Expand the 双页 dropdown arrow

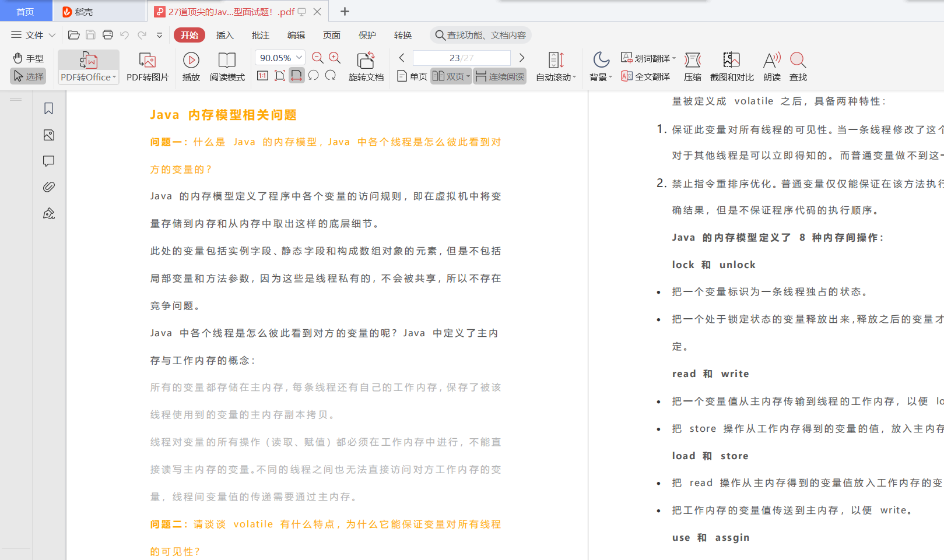click(468, 76)
